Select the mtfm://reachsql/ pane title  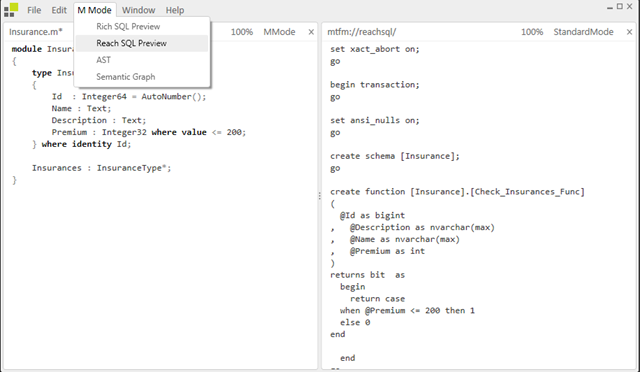(x=362, y=32)
